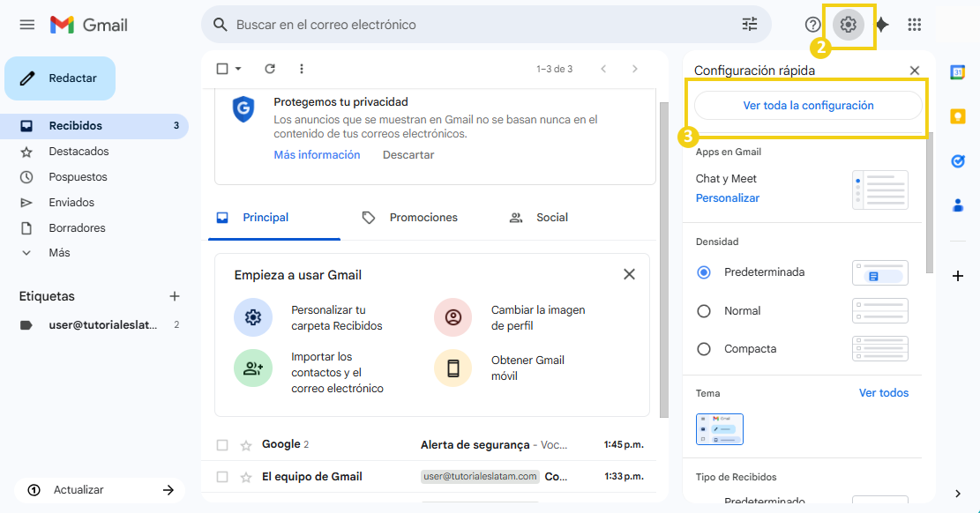The width and height of the screenshot is (980, 513).
Task: Click the inbox vertical scrollbar
Action: pos(663,259)
